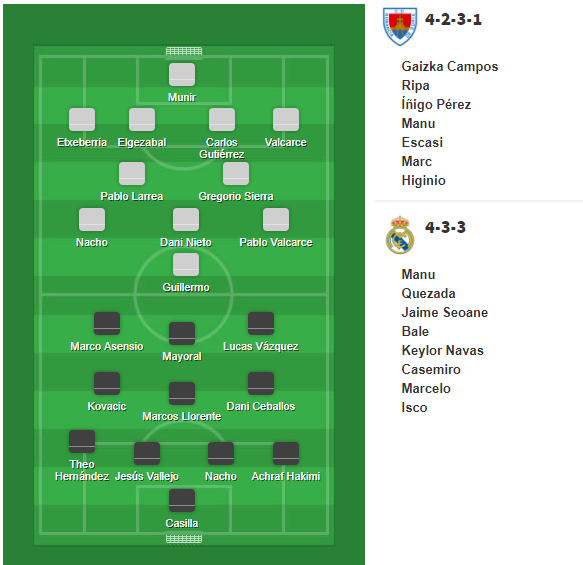Viewport: 583px width, 565px height.
Task: Click Guillermo's white shirt icon
Action: pos(186,264)
